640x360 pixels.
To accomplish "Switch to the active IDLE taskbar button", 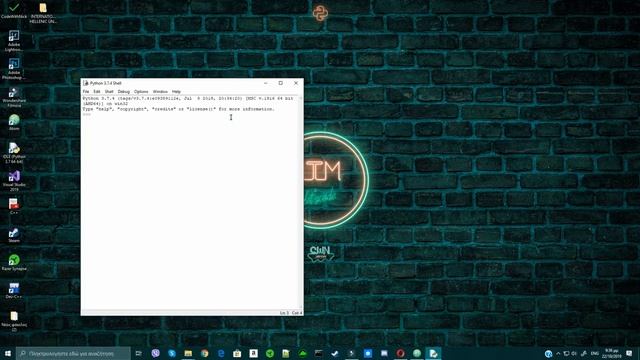I will [x=433, y=353].
